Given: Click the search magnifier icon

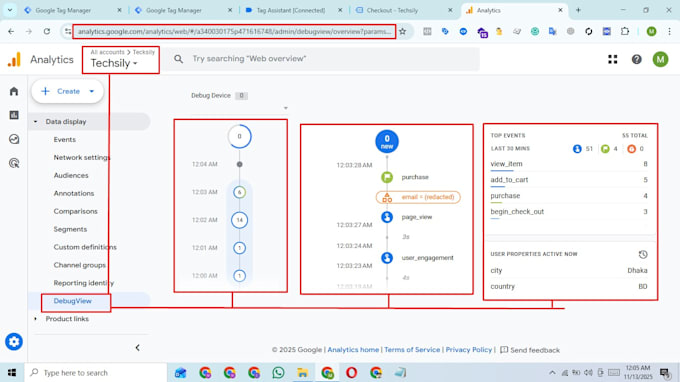Looking at the screenshot, I should tap(178, 59).
